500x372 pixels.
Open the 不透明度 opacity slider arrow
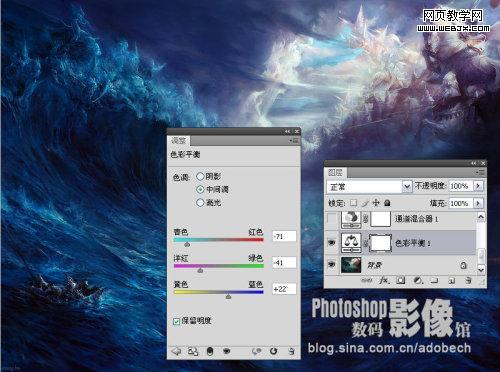tap(478, 186)
